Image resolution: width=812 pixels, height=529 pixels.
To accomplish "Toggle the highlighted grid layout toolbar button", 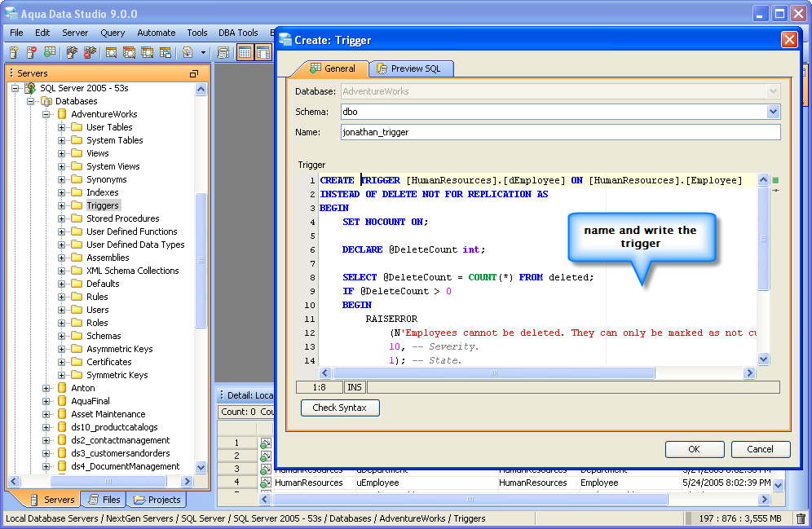I will click(x=245, y=53).
